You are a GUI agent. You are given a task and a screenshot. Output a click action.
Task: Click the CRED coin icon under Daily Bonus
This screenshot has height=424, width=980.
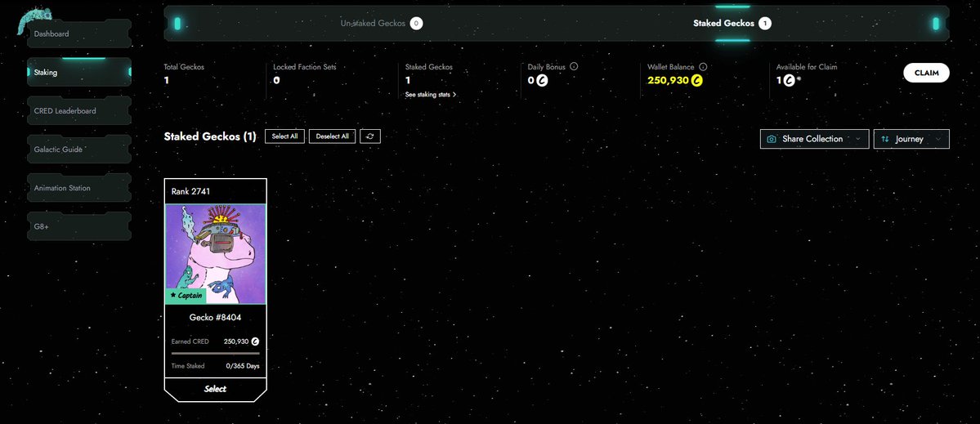542,81
